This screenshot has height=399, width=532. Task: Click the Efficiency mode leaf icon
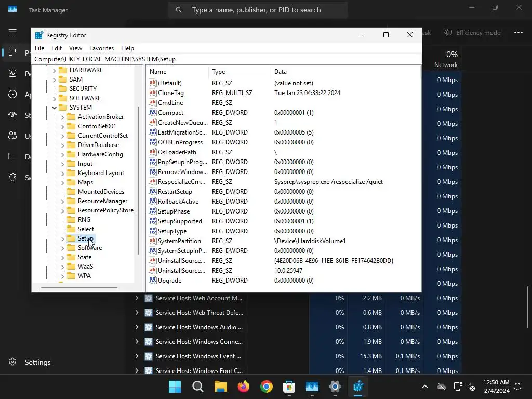(448, 32)
